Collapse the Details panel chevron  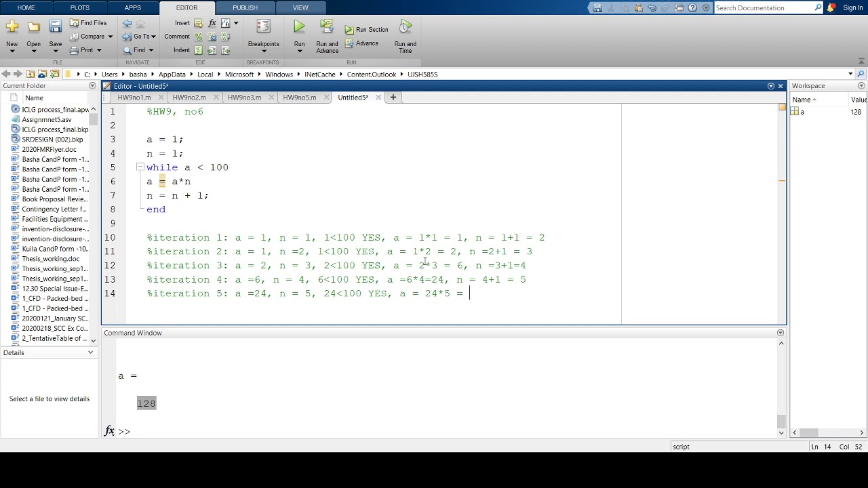[x=90, y=352]
